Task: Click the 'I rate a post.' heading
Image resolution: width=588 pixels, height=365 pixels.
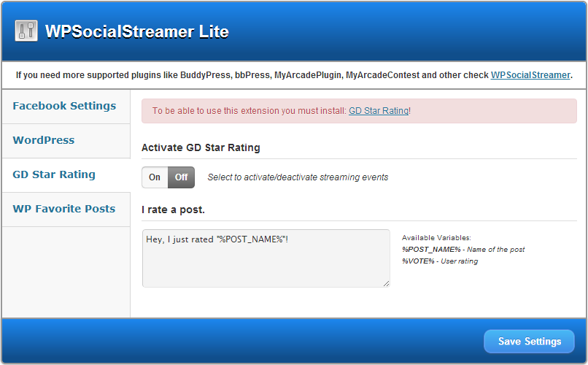Action: pos(173,210)
